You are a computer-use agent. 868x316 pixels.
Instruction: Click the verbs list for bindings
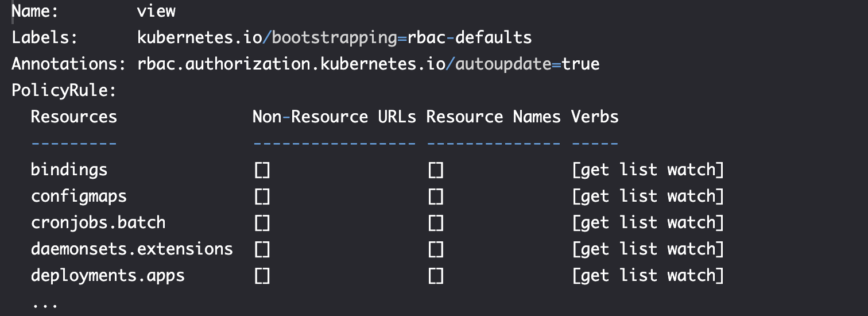648,169
